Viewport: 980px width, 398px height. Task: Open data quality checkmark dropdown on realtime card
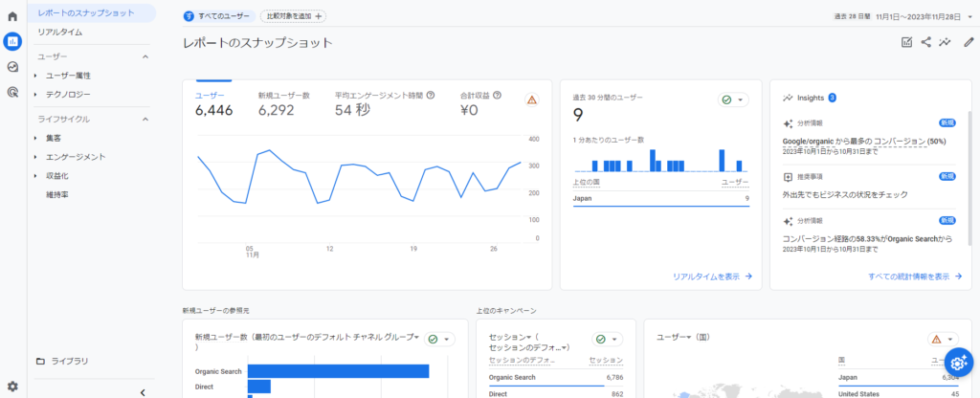click(x=732, y=99)
